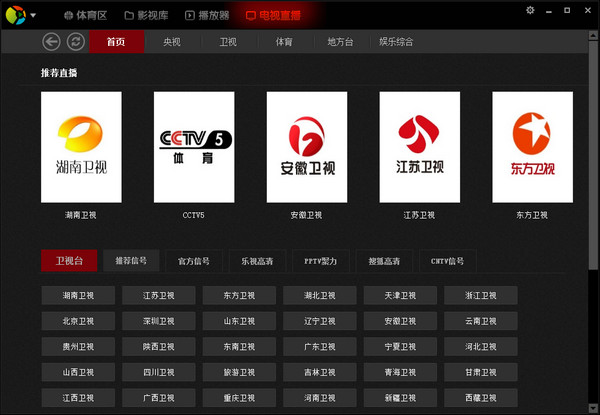Play the 云南卫视 channel
The width and height of the screenshot is (600, 415).
(x=481, y=321)
